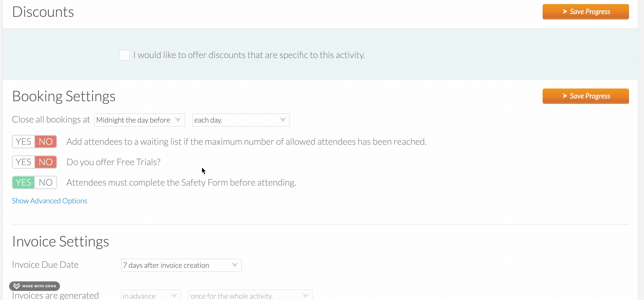Image resolution: width=644 pixels, height=300 pixels.
Task: Set waiting list toggle to YES
Action: pos(23,142)
